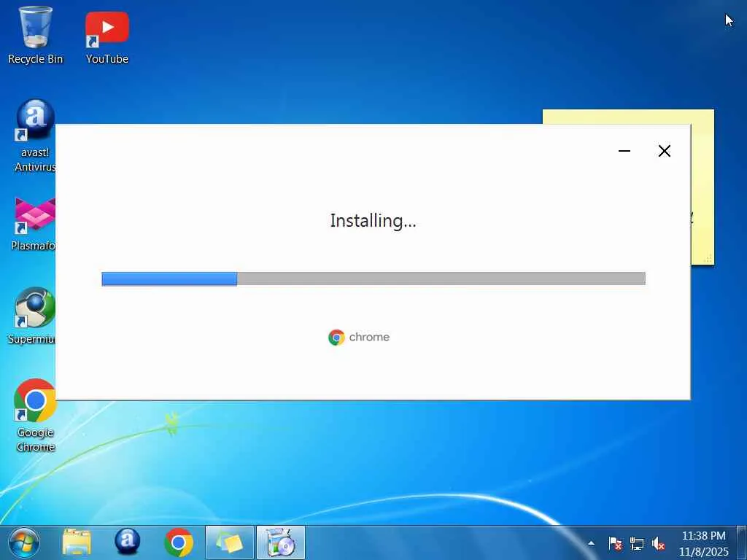Click the Show desktop strip
This screenshot has width=747, height=560.
[x=742, y=542]
